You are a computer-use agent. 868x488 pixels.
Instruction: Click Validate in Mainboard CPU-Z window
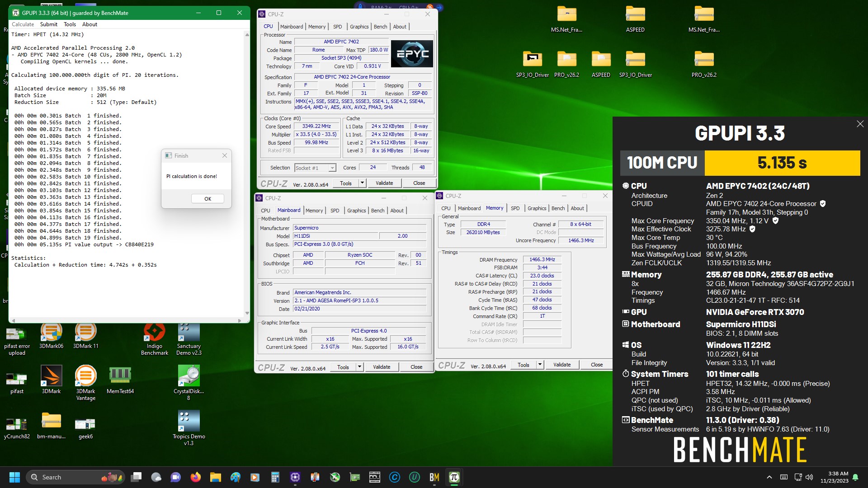(x=382, y=367)
